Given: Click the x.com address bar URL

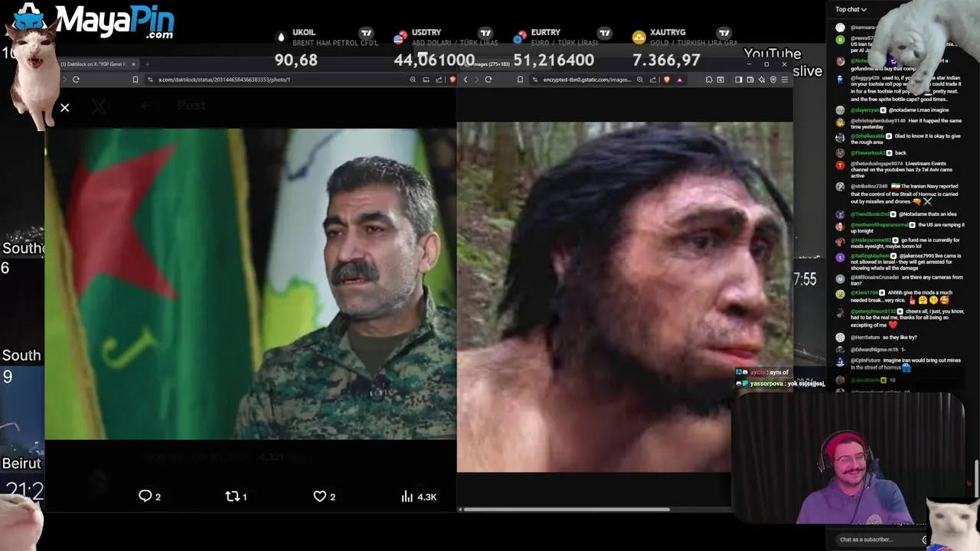Looking at the screenshot, I should pos(224,80).
